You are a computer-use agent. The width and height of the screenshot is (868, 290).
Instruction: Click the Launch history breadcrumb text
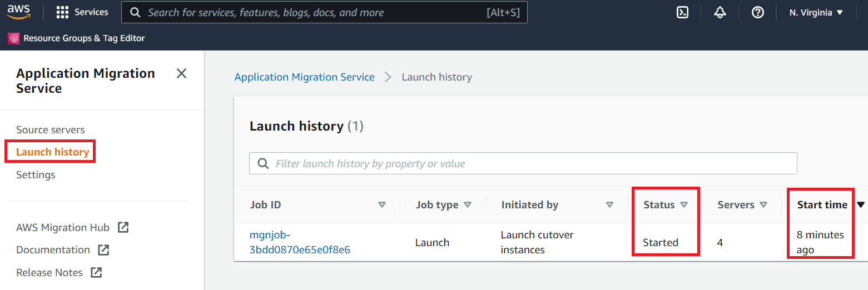pos(437,77)
